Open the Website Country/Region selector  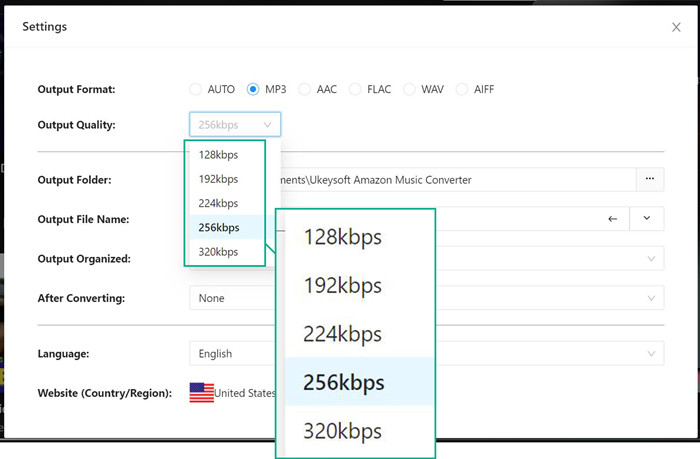[x=235, y=393]
